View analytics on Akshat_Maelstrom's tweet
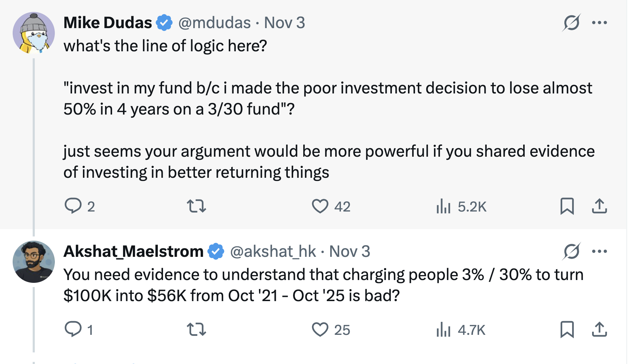Viewport: 629px width, 364px height. (x=443, y=330)
